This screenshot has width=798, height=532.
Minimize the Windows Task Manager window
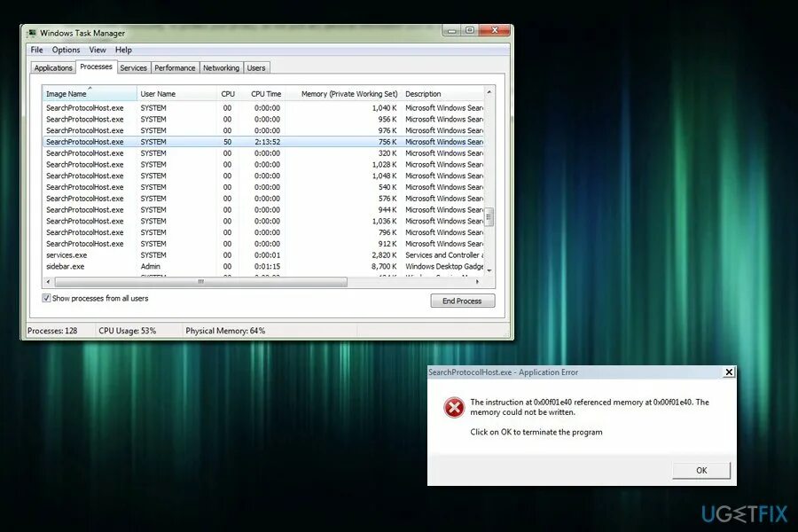click(451, 30)
